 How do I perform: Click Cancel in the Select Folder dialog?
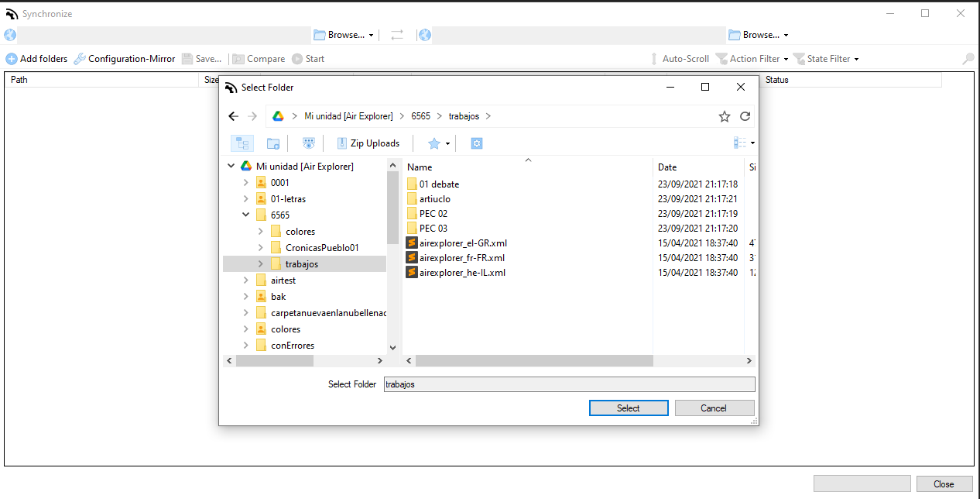(714, 408)
